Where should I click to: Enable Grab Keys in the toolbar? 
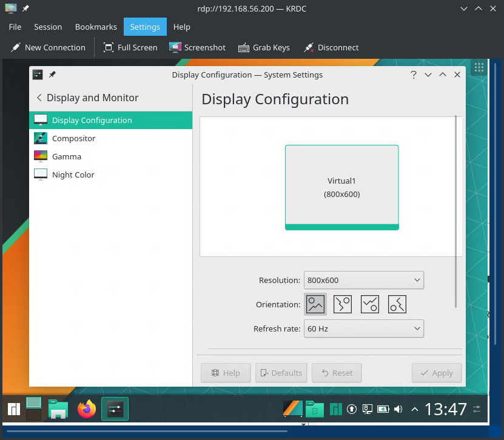264,47
